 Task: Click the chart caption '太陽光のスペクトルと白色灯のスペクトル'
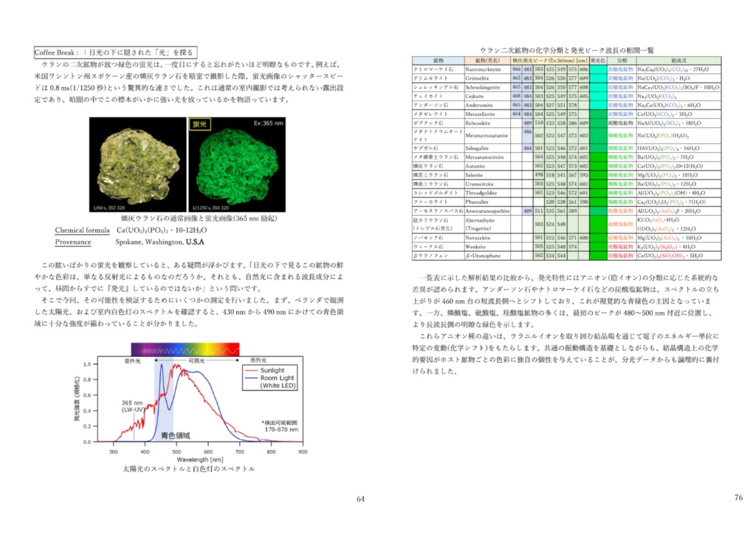(188, 468)
